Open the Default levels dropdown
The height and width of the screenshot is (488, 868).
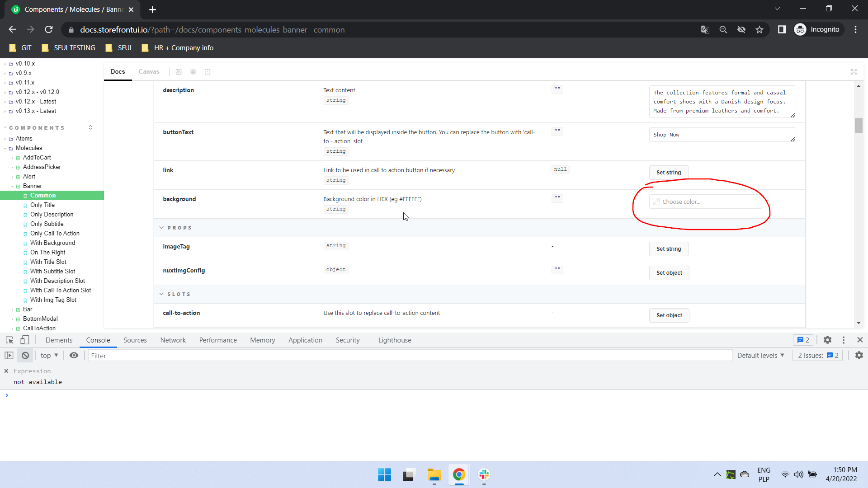tap(760, 356)
